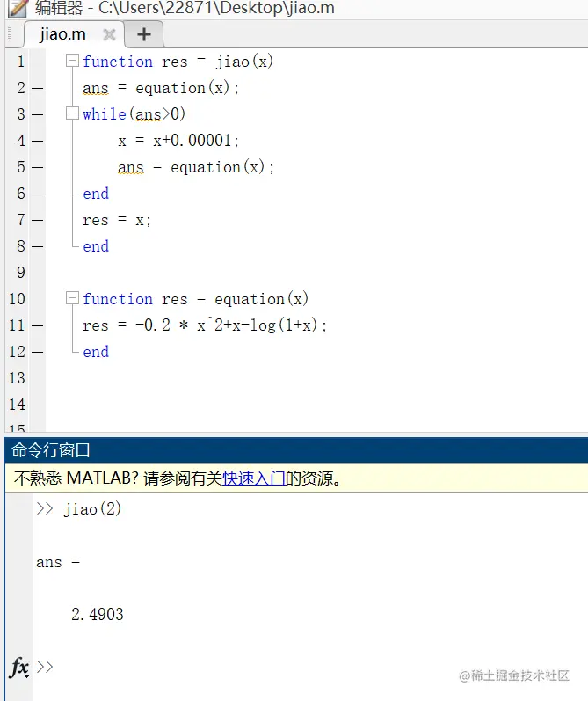This screenshot has width=588, height=701.
Task: Collapse the while loop code fold
Action: point(72,113)
